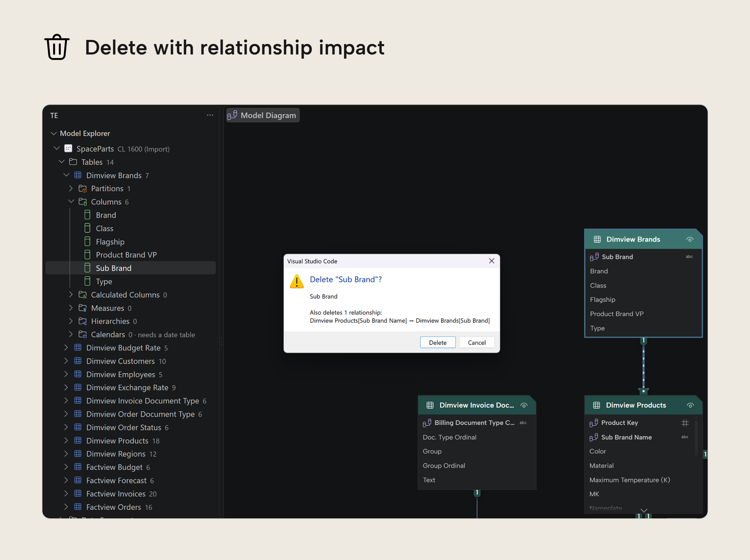Open the TE panel more actions menu
This screenshot has height=560, width=750.
click(210, 115)
